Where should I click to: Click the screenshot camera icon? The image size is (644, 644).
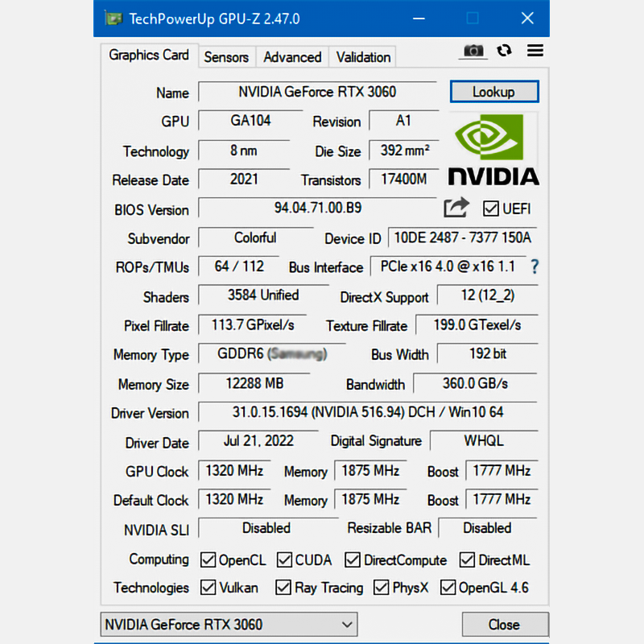[473, 51]
